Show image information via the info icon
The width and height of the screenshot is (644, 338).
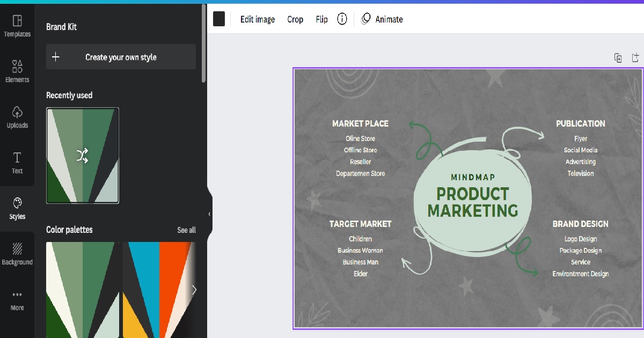click(x=342, y=19)
